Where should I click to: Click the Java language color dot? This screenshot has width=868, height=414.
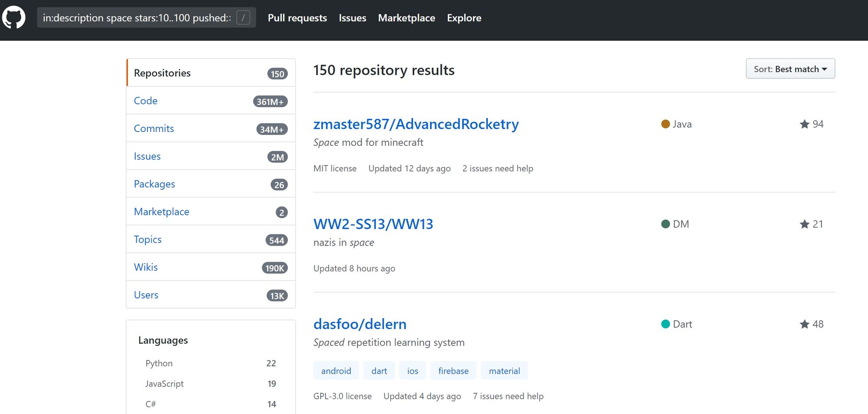665,124
